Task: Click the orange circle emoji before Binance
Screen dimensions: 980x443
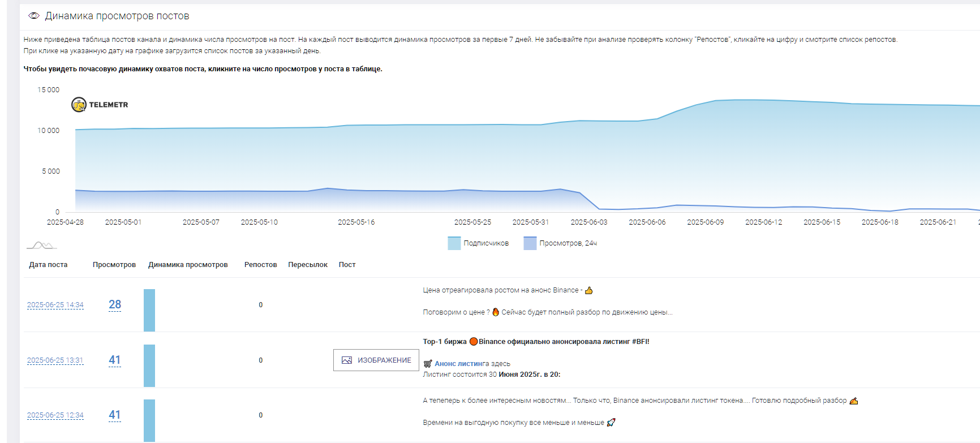Action: pos(474,341)
